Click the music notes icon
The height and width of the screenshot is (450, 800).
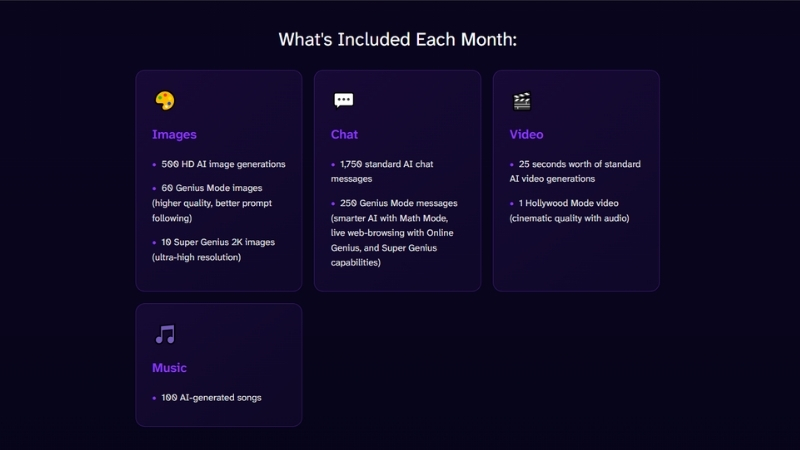click(165, 335)
